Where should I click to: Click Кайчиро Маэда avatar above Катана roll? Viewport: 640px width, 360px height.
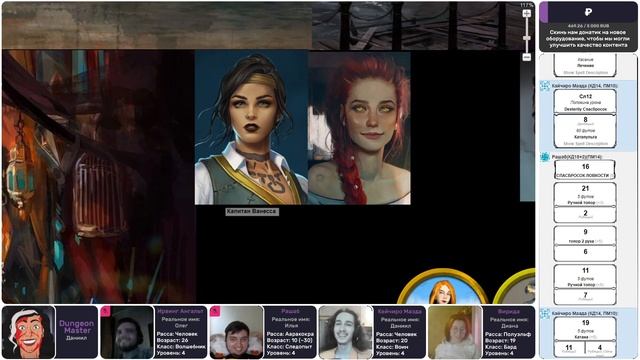545,313
